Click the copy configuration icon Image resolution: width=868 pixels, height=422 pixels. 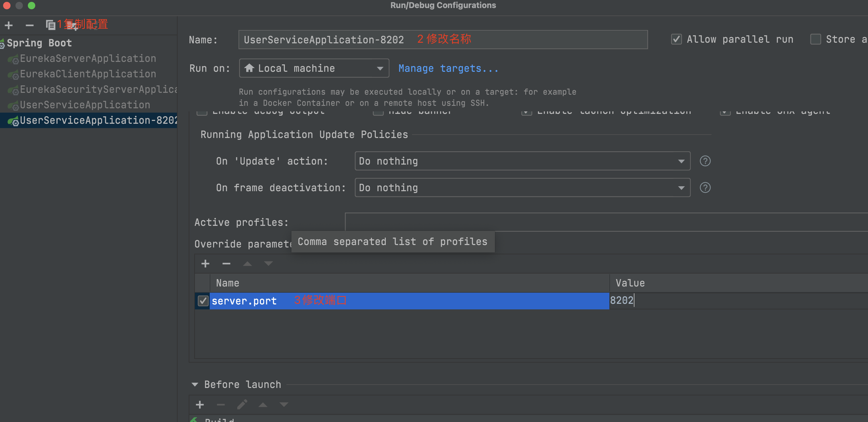click(50, 25)
